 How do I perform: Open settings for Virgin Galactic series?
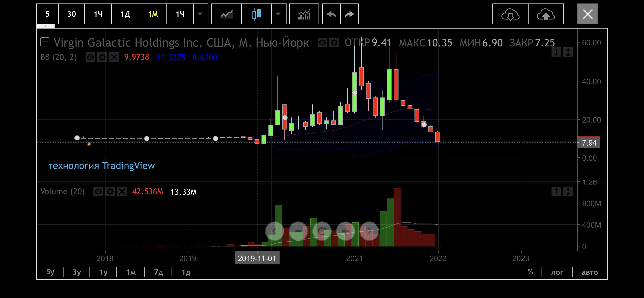coord(334,43)
